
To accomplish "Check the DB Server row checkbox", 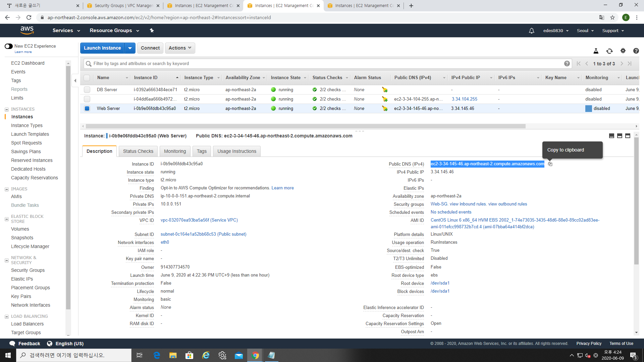I will point(87,90).
